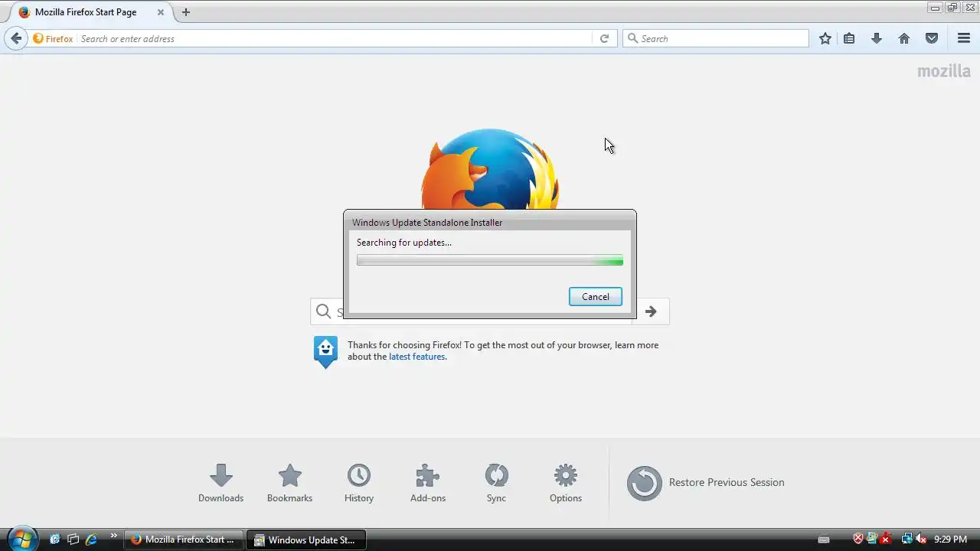Open Sync from the start page
Screen dimensions: 980x551
(496, 483)
